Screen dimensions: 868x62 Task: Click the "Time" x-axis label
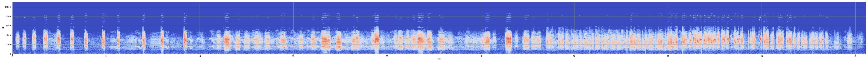[x=439, y=59]
